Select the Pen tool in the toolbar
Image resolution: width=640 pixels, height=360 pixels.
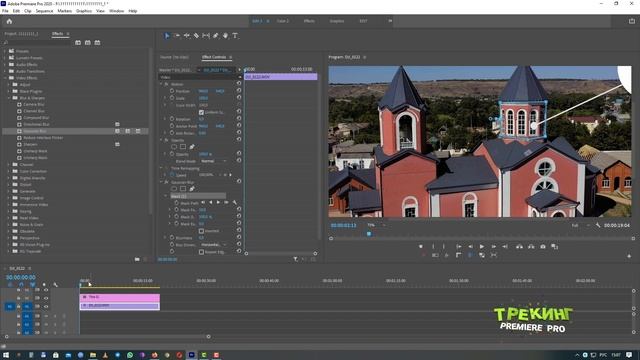coord(216,36)
